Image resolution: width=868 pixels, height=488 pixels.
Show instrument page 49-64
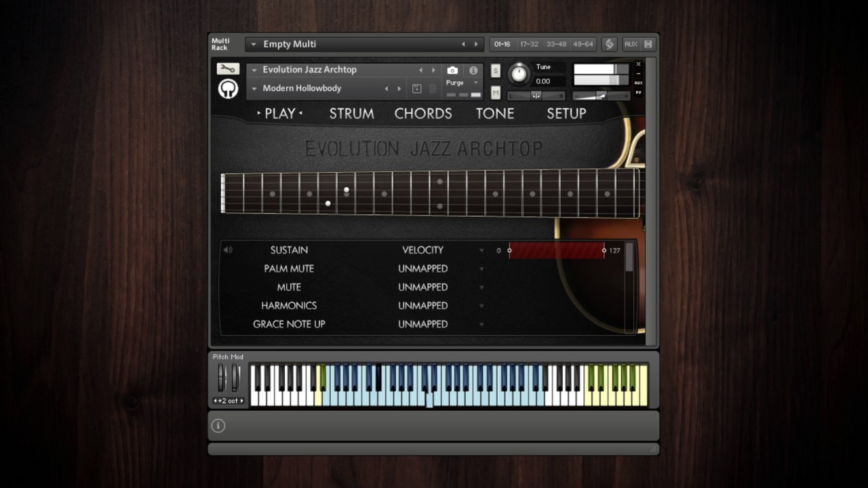click(x=583, y=44)
